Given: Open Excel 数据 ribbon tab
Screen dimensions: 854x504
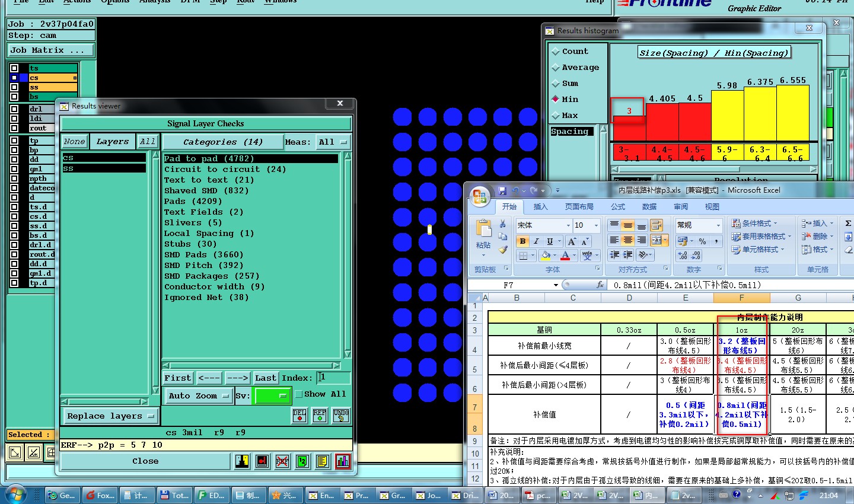Looking at the screenshot, I should [x=649, y=206].
